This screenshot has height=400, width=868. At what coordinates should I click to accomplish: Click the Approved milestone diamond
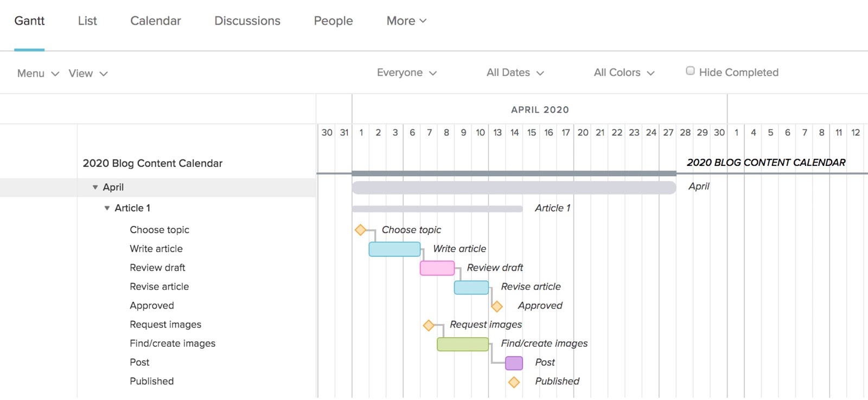click(x=496, y=306)
